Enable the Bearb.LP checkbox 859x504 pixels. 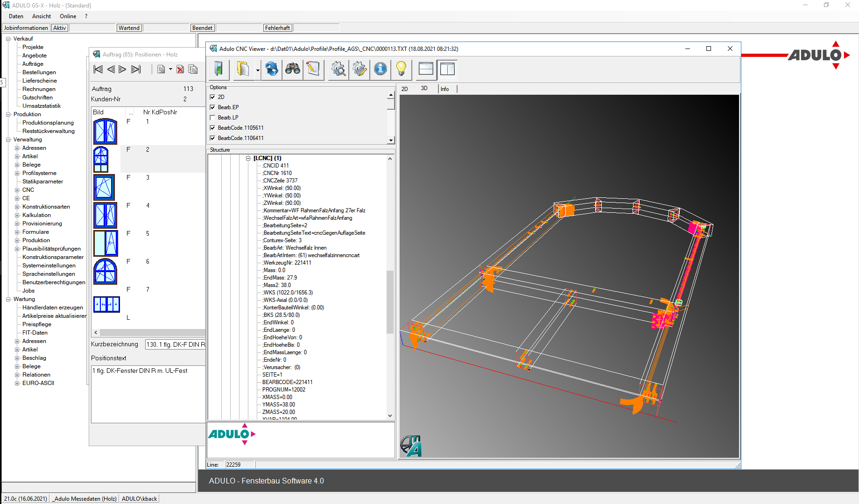click(x=212, y=118)
